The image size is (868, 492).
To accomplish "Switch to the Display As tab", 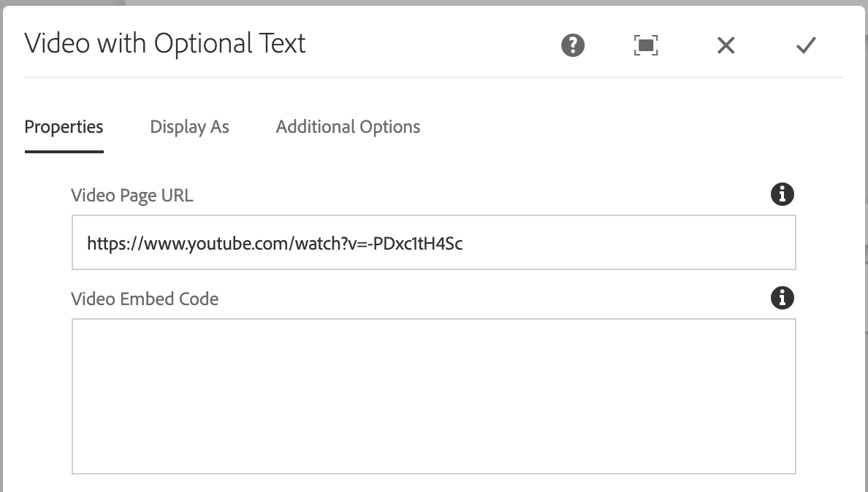I will coord(189,127).
